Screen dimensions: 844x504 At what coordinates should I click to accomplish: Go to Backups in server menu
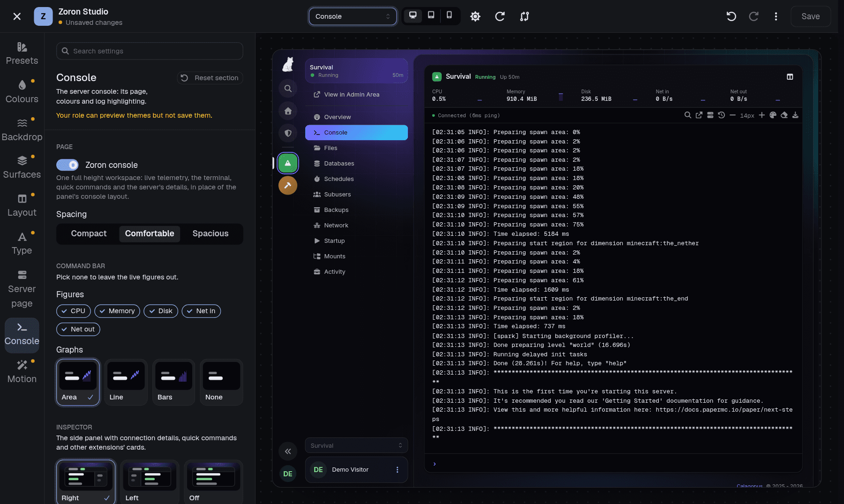click(356, 210)
